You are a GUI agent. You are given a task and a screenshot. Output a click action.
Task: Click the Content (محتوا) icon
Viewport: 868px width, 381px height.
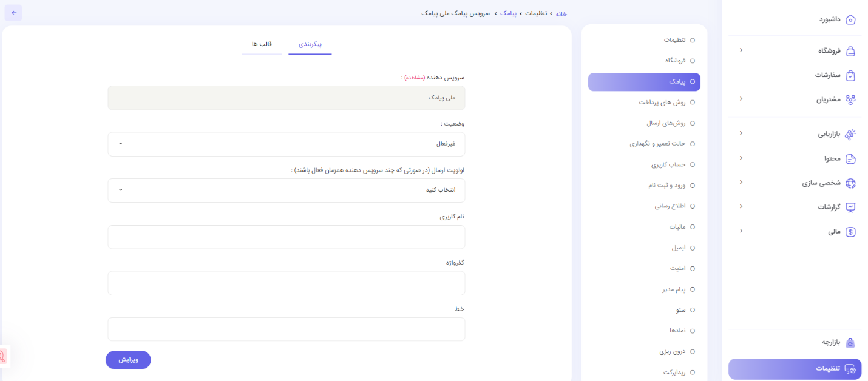850,159
